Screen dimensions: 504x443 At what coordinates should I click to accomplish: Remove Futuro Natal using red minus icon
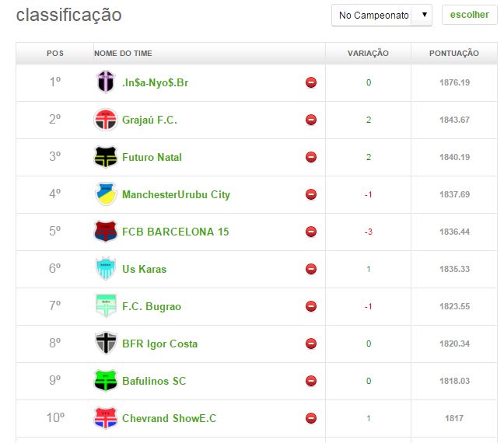[311, 157]
